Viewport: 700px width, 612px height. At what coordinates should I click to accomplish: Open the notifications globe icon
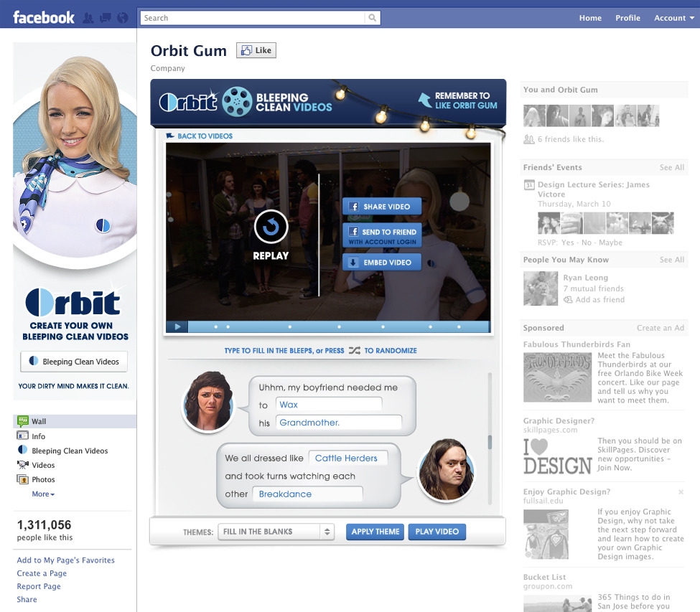point(122,18)
